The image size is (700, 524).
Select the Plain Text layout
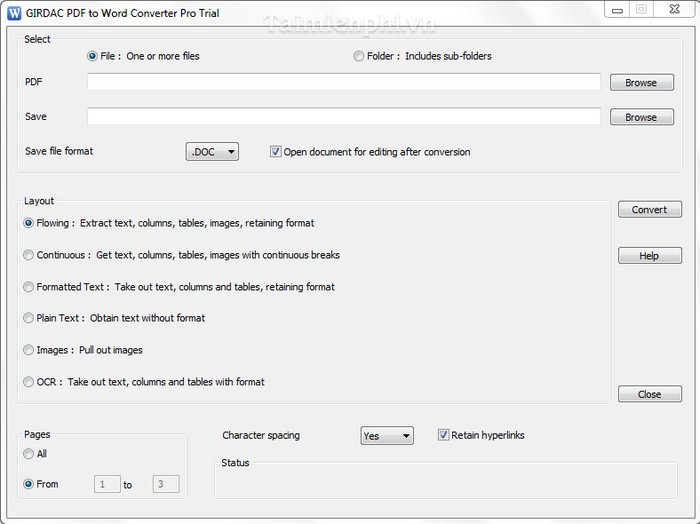point(29,318)
